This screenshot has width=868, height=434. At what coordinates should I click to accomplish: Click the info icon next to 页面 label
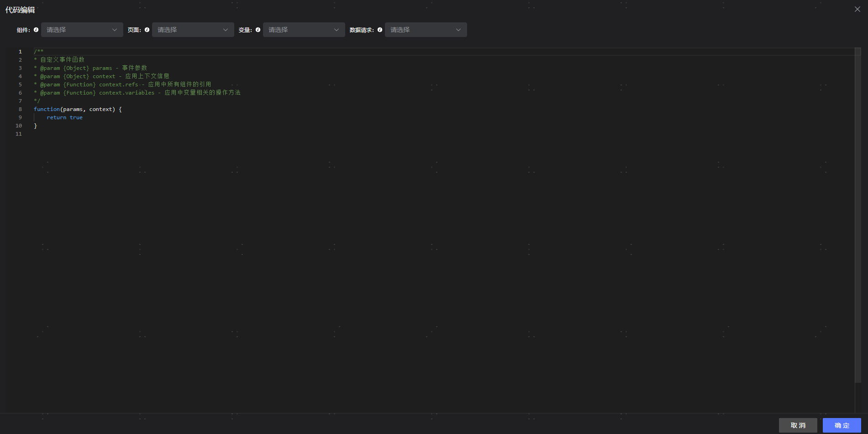147,30
